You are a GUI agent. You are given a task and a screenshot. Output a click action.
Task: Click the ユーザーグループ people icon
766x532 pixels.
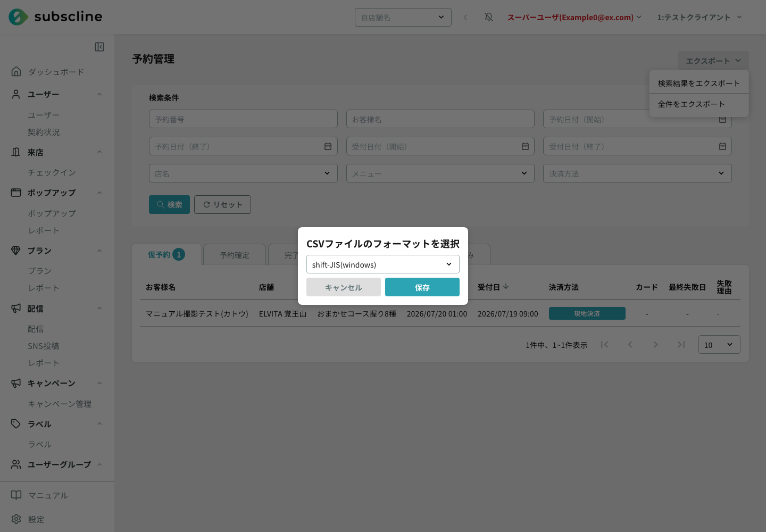16,464
